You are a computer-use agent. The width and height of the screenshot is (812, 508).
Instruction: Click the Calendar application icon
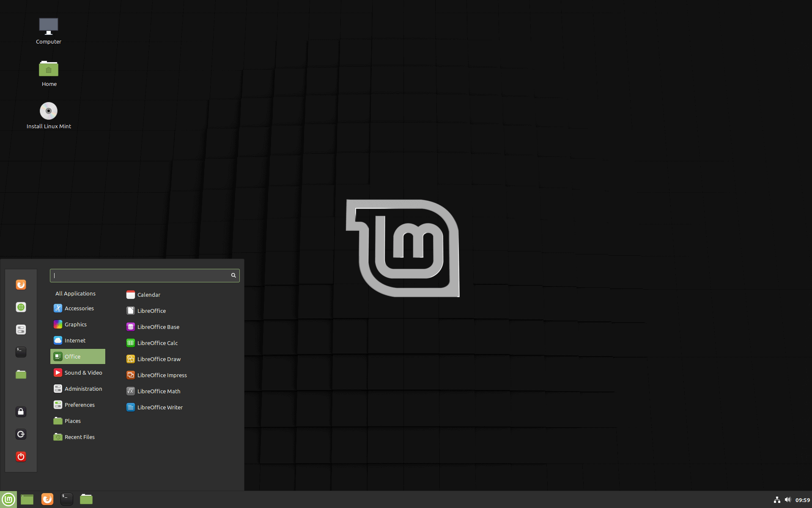(x=129, y=294)
